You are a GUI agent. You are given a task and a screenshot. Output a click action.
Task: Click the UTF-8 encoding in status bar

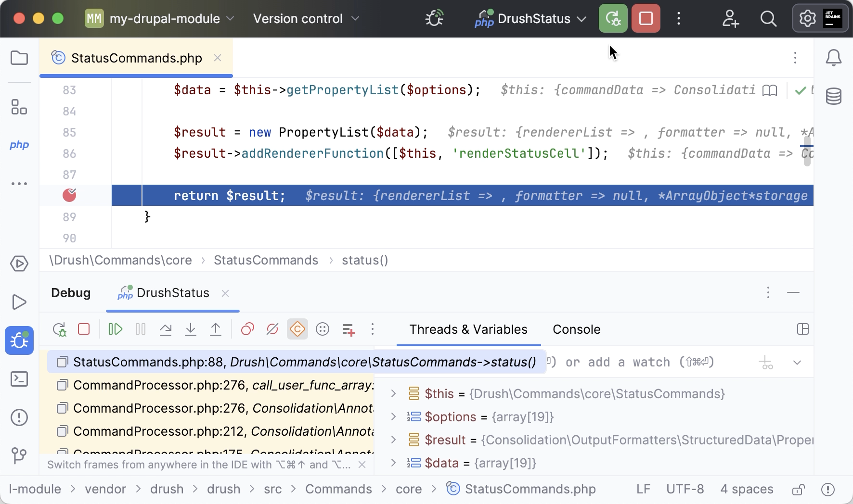(x=685, y=489)
